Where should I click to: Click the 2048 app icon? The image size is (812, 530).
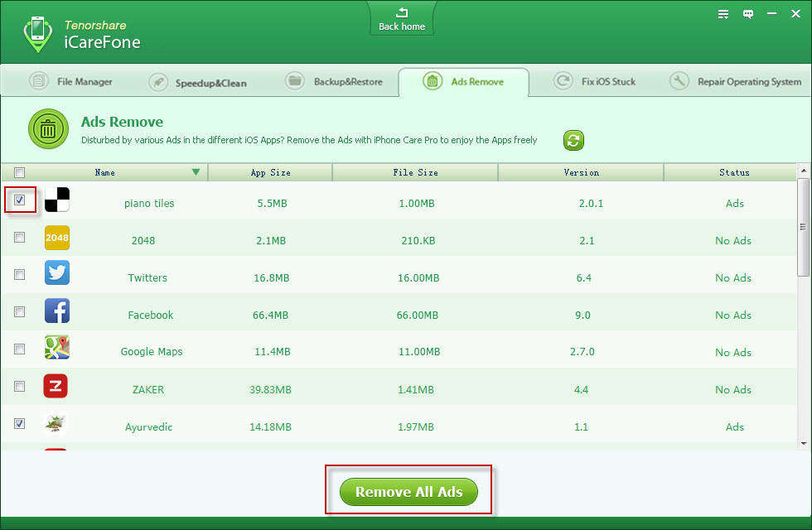(x=57, y=238)
